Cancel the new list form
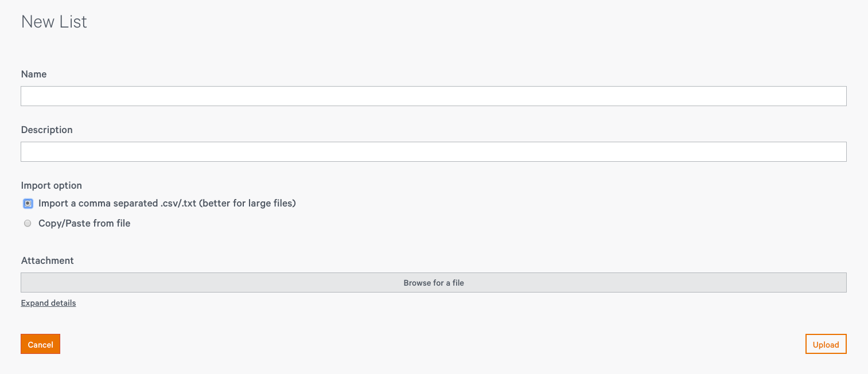 click(x=41, y=344)
